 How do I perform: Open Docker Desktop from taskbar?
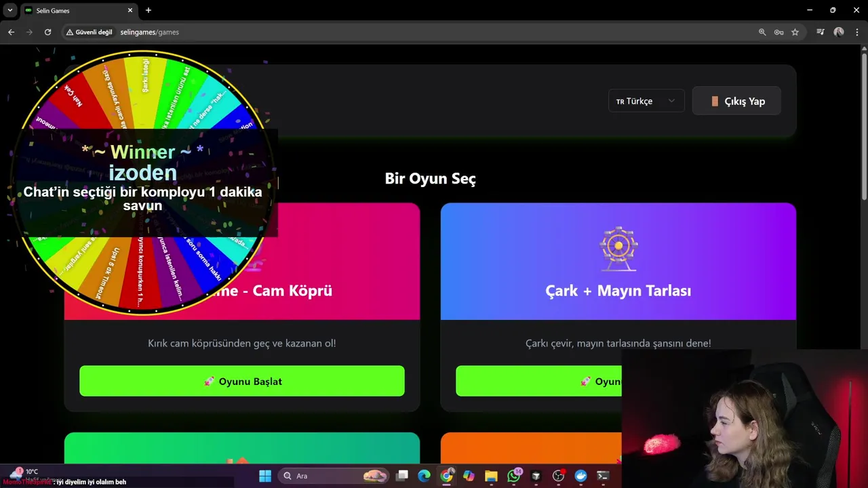[580, 476]
